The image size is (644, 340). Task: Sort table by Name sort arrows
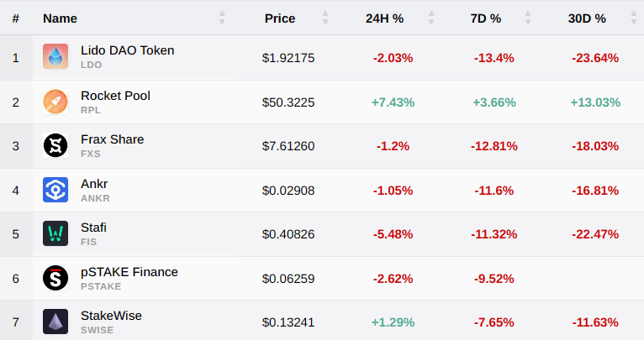pyautogui.click(x=222, y=18)
